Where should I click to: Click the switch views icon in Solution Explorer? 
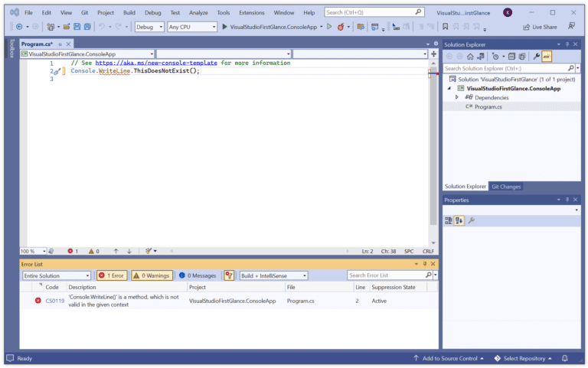[x=480, y=57]
